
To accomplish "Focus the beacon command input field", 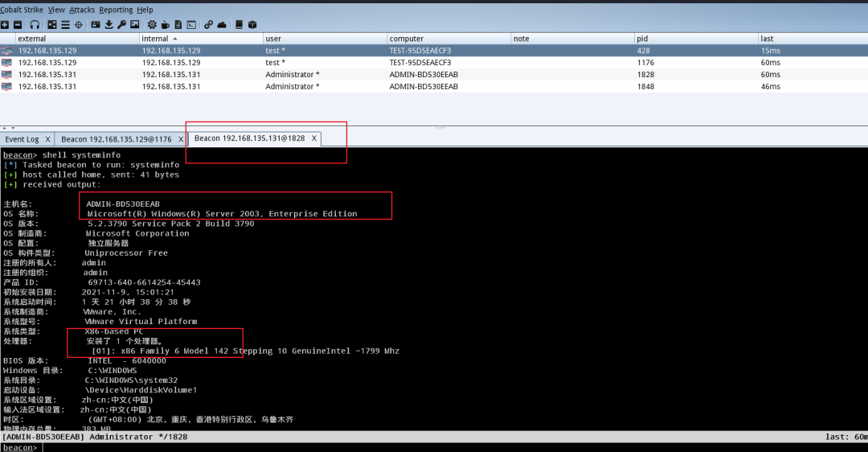I will coord(454,447).
